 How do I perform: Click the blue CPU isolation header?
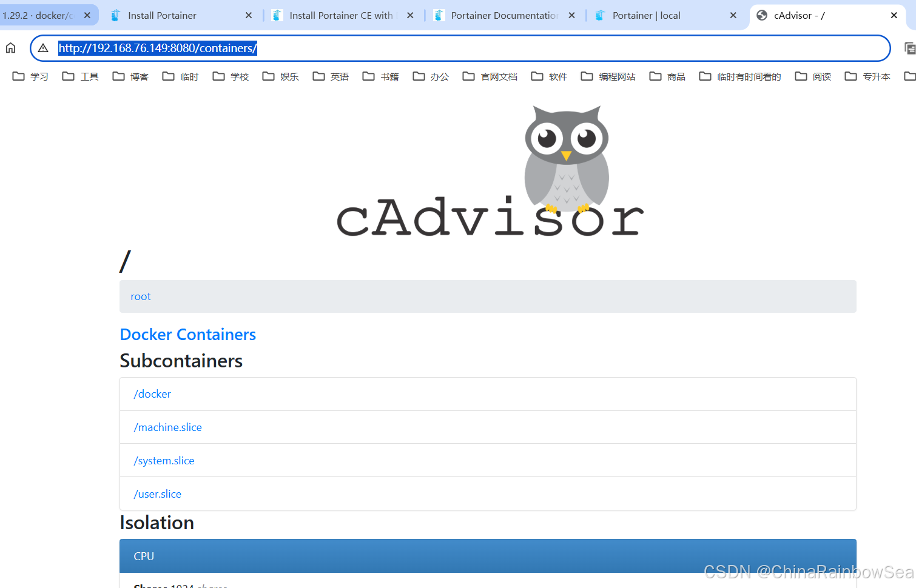coord(143,556)
